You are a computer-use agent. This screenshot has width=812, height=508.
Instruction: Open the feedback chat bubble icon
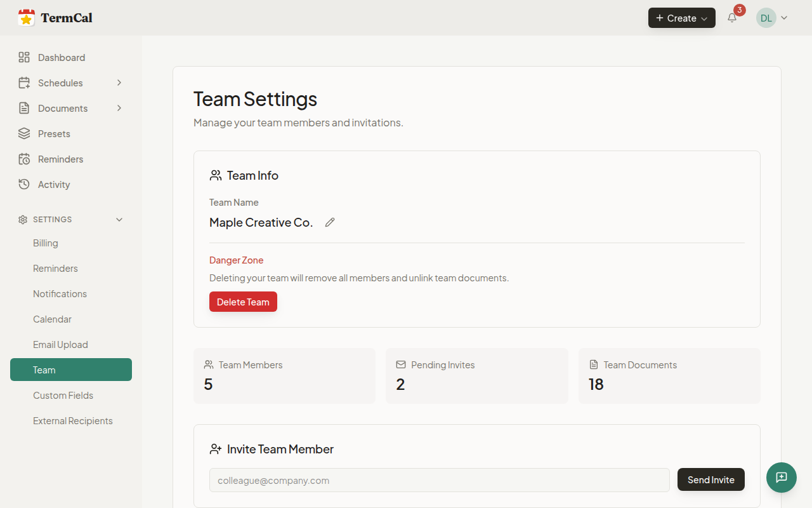(x=781, y=478)
